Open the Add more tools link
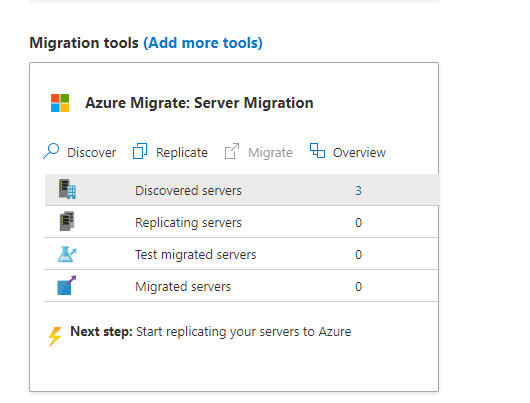This screenshot has height=403, width=530. [x=203, y=43]
